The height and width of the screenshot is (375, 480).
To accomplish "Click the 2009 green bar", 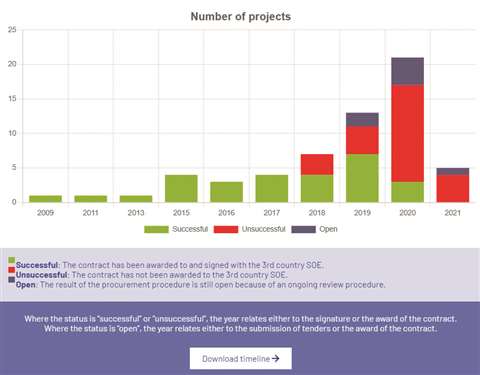I will click(45, 199).
